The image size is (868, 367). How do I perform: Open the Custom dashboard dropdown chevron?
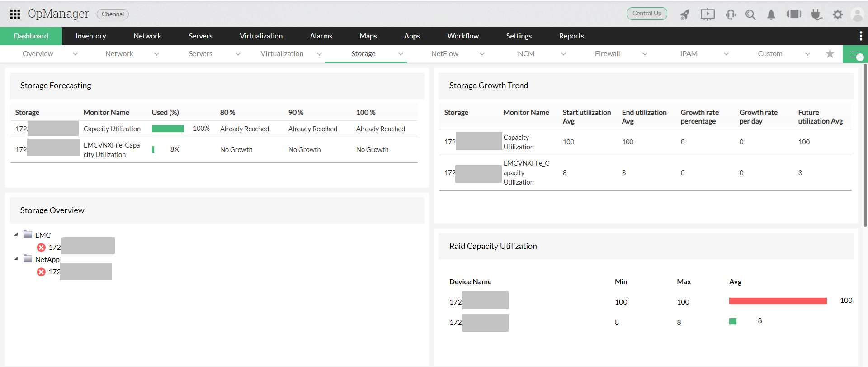coord(807,54)
